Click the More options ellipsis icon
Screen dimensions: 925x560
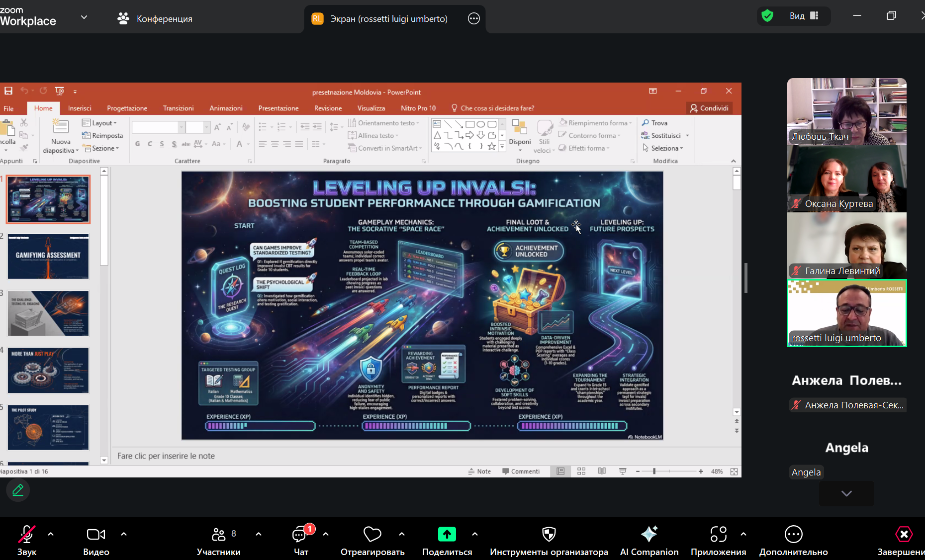793,535
